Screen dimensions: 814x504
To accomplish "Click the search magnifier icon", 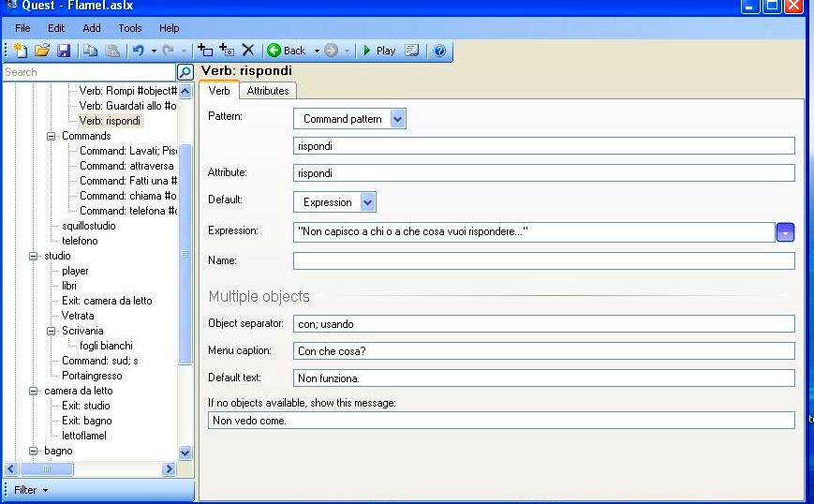I will pyautogui.click(x=185, y=72).
